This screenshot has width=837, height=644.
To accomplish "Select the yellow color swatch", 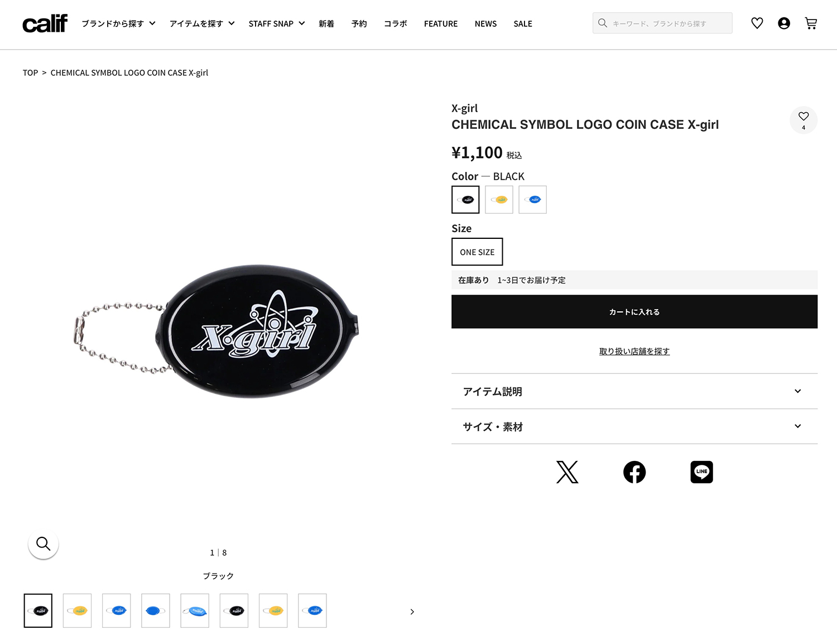I will tap(499, 199).
